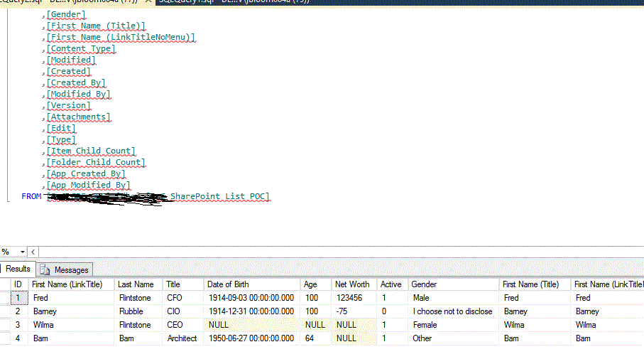Click [App Modified By] in query

pos(88,185)
